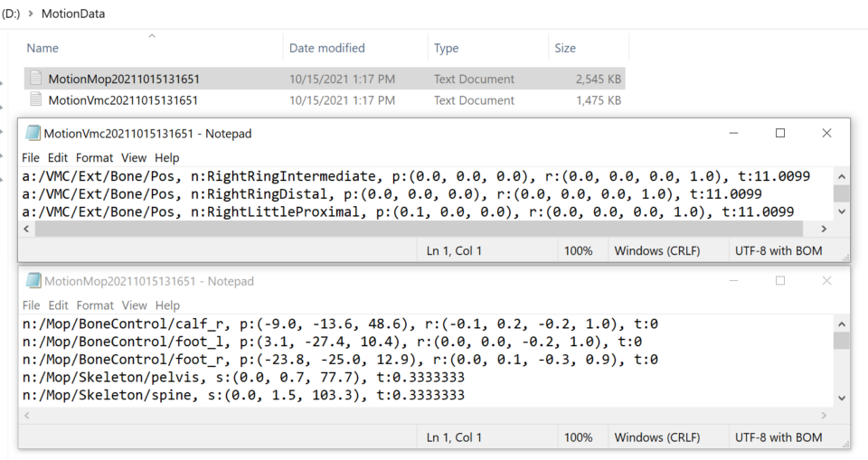This screenshot has height=460, width=868.
Task: Select the MotionMop20211015131651 file icon
Action: [36, 79]
